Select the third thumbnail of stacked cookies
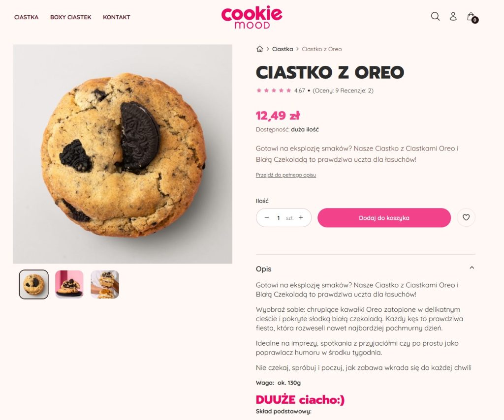This screenshot has width=504, height=420. (105, 284)
